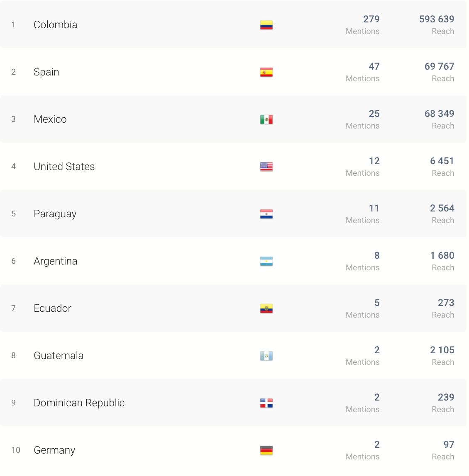469x476 pixels.
Task: Select the Colombia country name
Action: pyautogui.click(x=55, y=25)
